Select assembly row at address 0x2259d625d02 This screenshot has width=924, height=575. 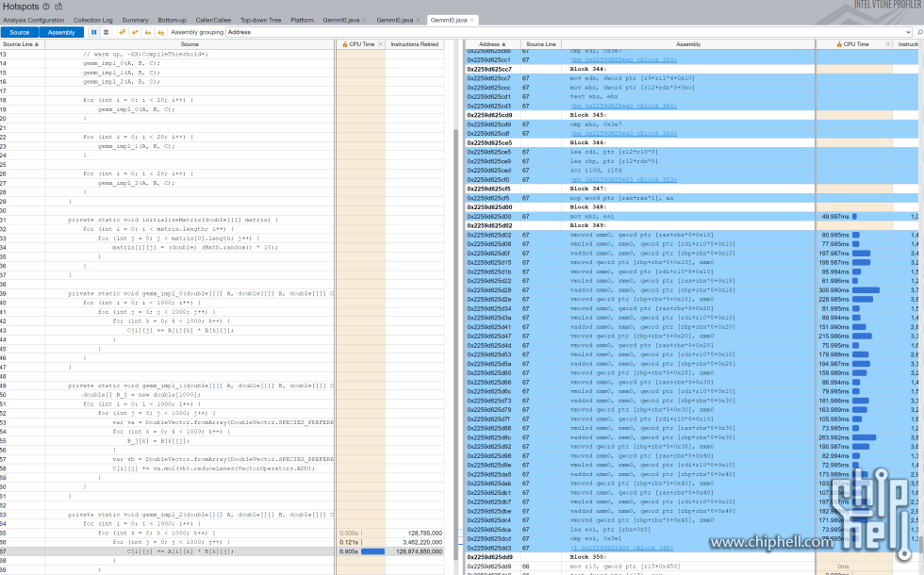(692, 235)
